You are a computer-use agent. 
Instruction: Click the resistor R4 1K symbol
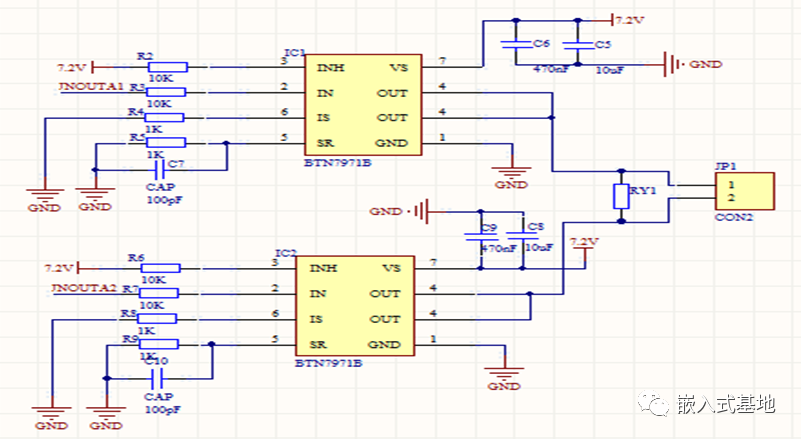(x=159, y=117)
